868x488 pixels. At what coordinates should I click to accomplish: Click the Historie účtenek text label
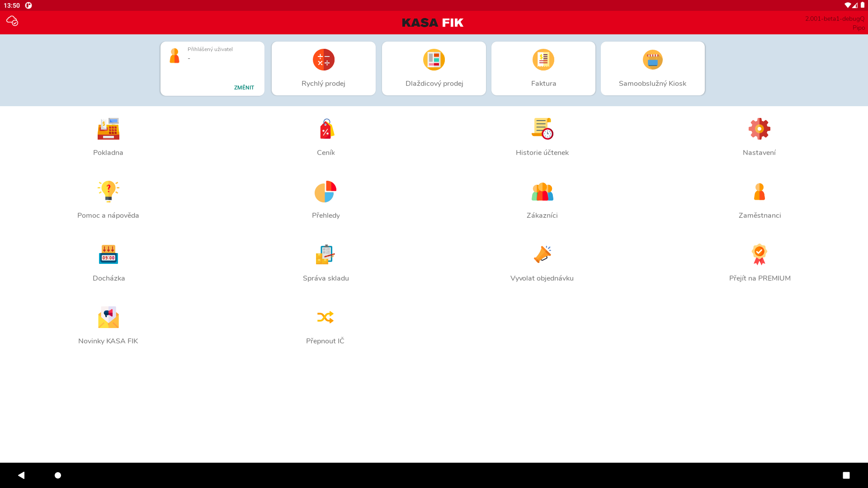coord(542,153)
